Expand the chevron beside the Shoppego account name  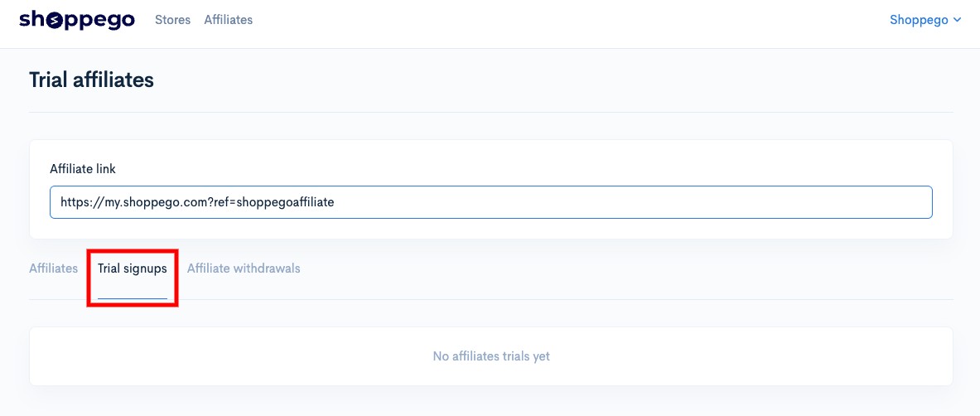[x=957, y=21]
